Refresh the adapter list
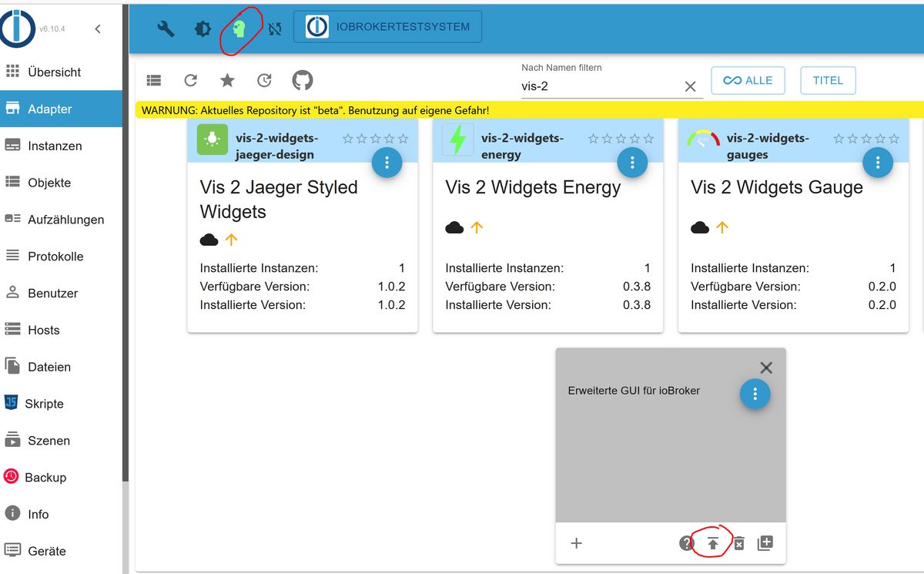This screenshot has height=574, width=924. pos(191,80)
